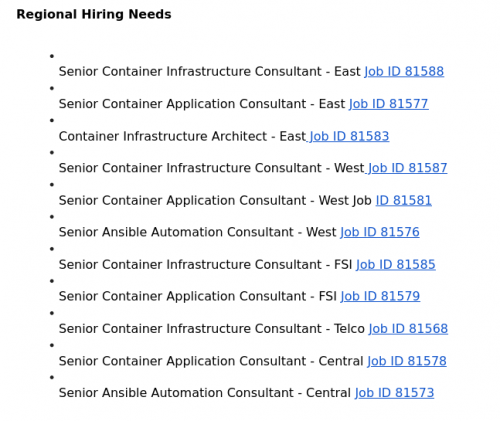Click Senior Ansible Automation Consultant - West text
This screenshot has height=421, width=500.
pyautogui.click(x=197, y=232)
